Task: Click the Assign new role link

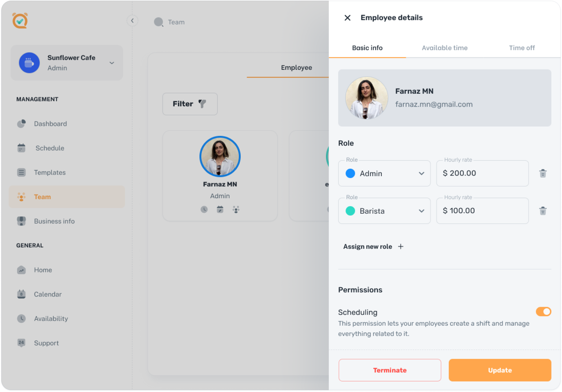Action: tap(372, 246)
